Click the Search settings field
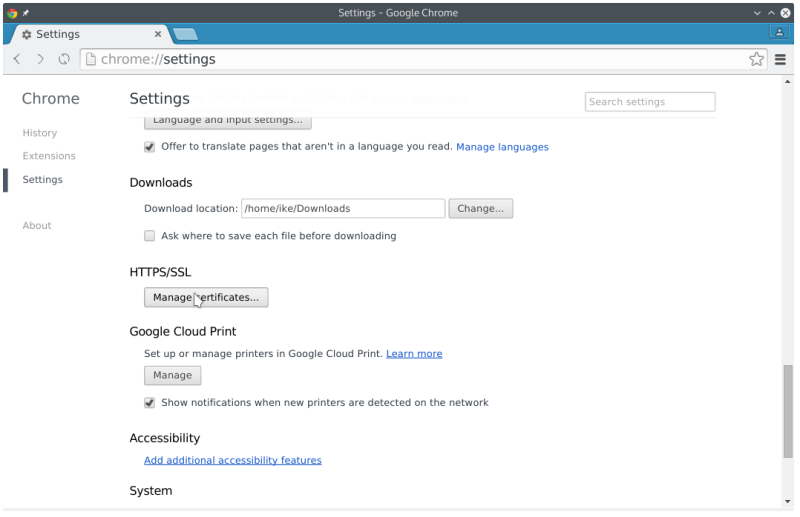 click(x=649, y=102)
